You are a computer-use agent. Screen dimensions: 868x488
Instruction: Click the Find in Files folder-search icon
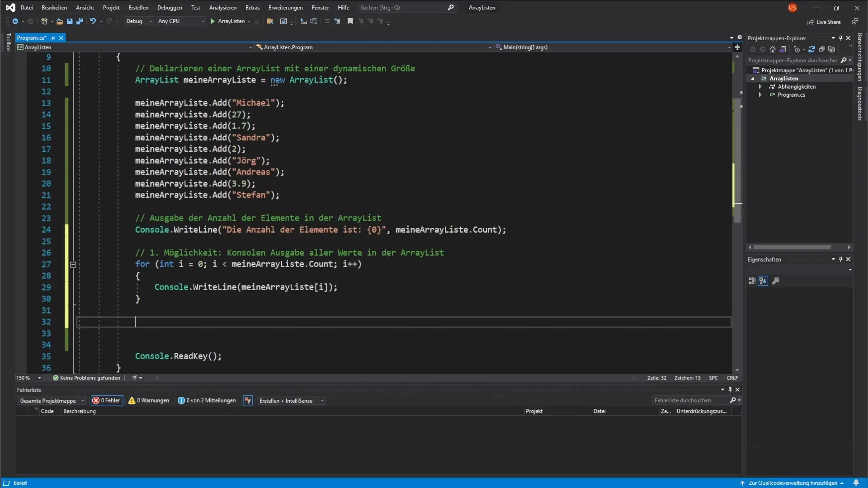[270, 21]
